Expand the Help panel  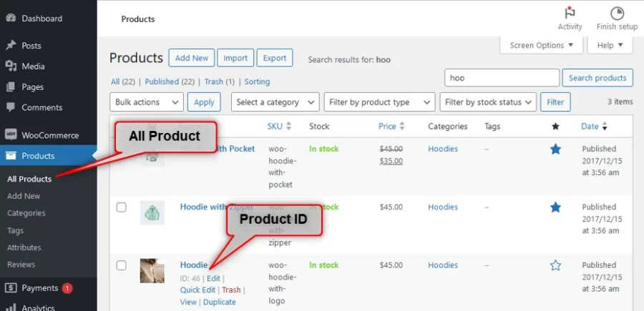click(x=610, y=45)
